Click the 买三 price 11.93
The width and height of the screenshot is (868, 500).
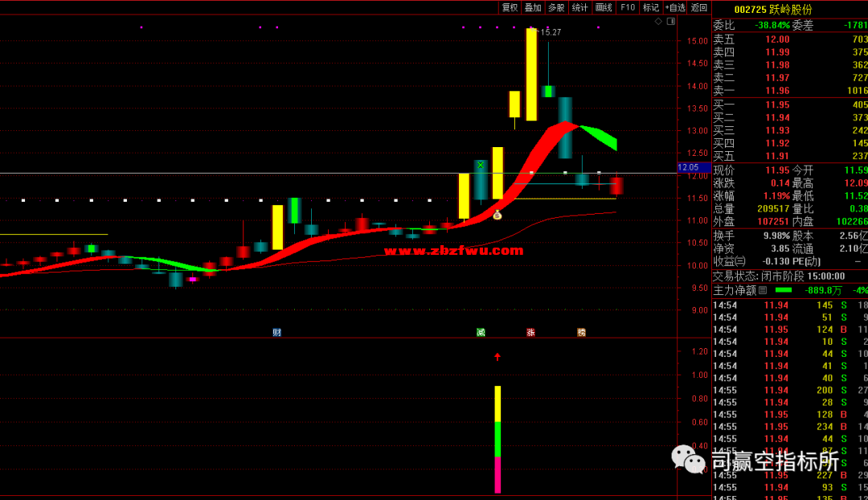point(777,130)
